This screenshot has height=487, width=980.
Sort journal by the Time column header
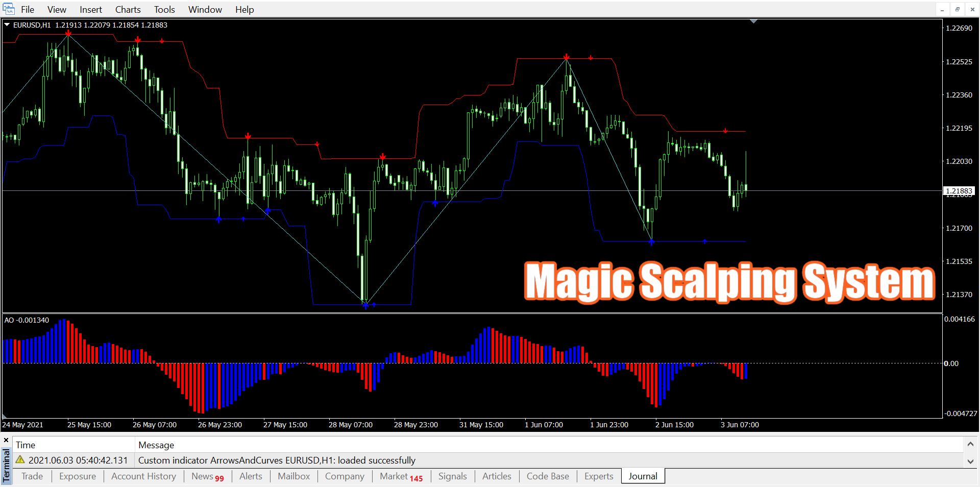click(26, 445)
